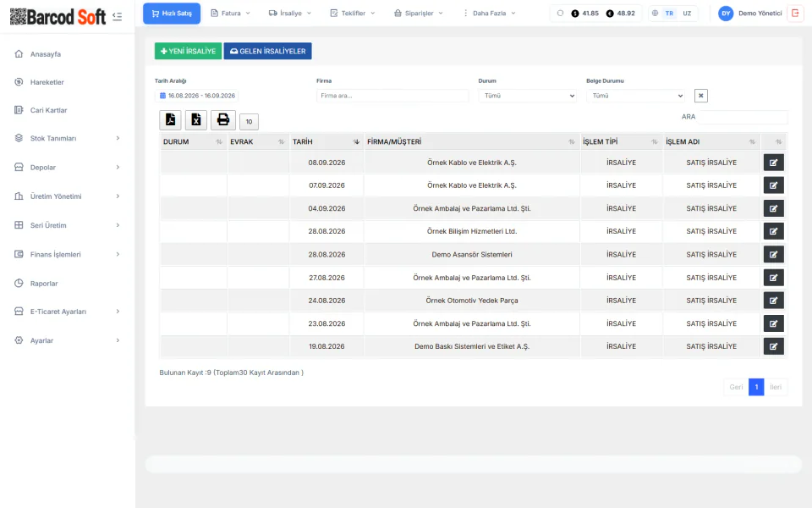Go to page 1 in pagination

[756, 387]
